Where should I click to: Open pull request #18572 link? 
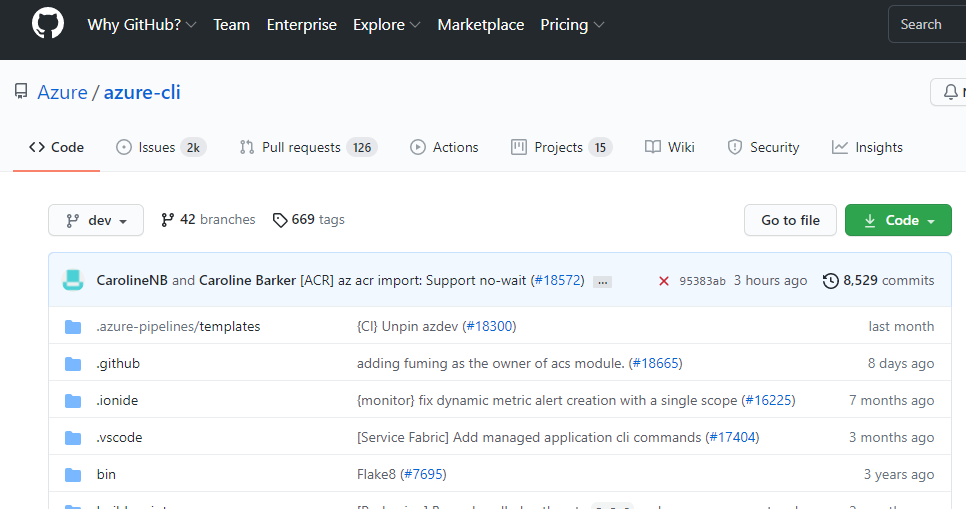(557, 281)
